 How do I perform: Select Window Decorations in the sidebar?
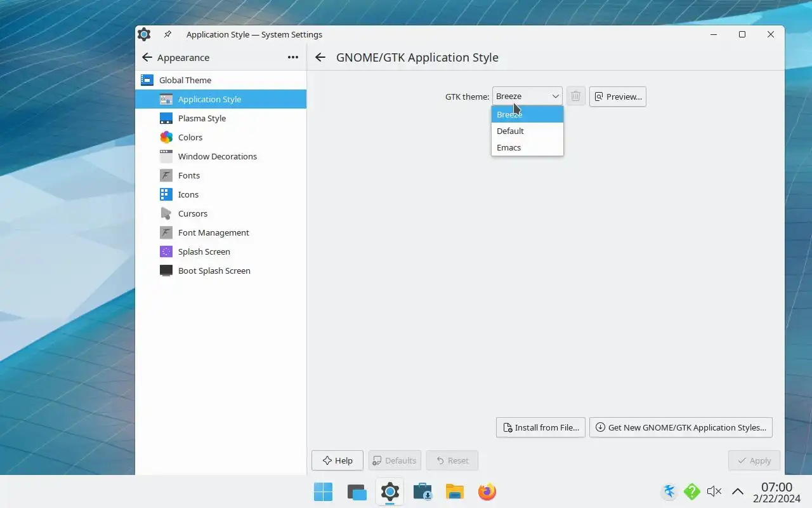click(x=221, y=156)
